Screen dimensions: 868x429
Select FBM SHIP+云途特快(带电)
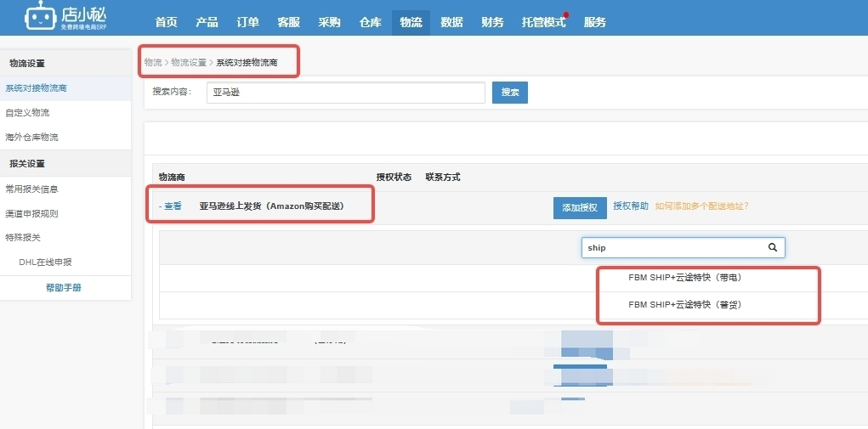point(684,278)
